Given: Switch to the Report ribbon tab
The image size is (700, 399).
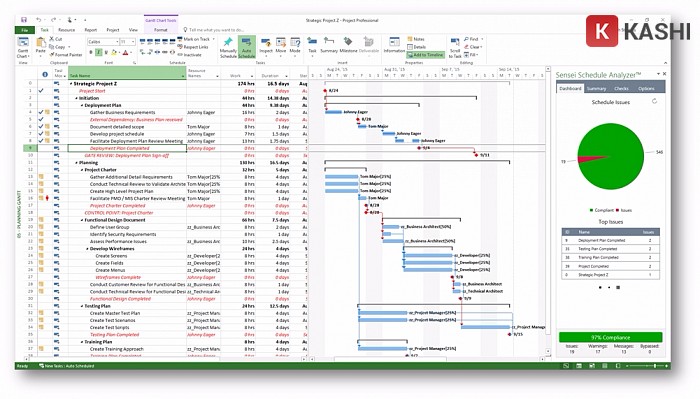Looking at the screenshot, I should coord(91,30).
